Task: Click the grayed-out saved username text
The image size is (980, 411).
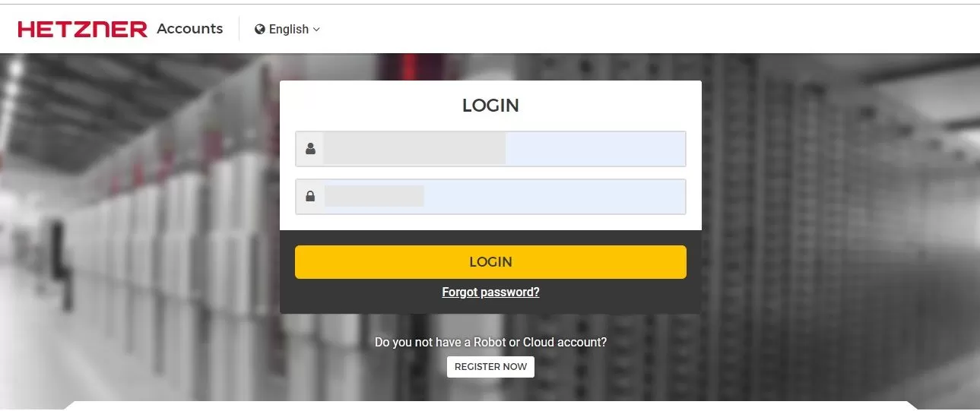Action: (x=414, y=149)
